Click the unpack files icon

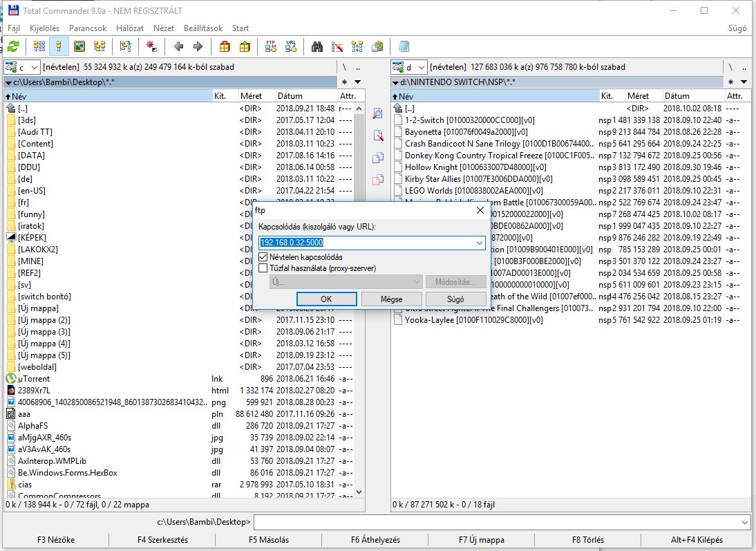pyautogui.click(x=245, y=47)
